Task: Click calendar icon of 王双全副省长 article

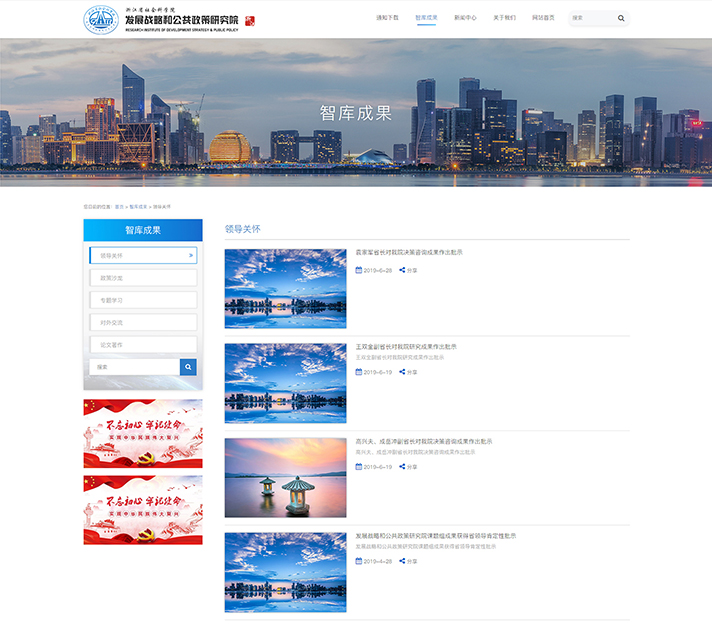Action: click(x=359, y=372)
